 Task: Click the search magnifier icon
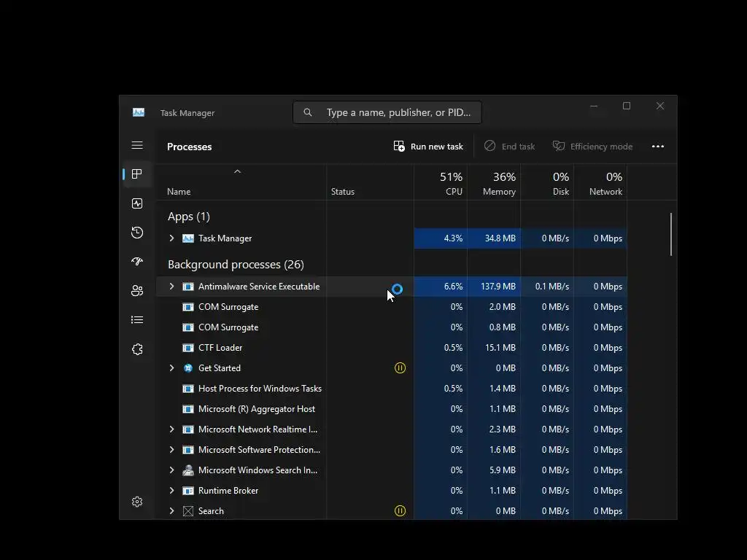(x=308, y=112)
